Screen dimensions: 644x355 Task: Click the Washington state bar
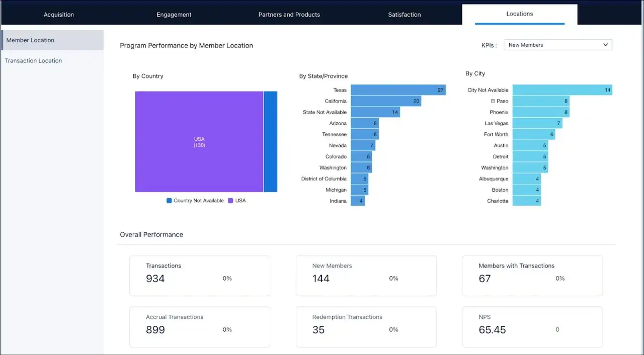(x=361, y=167)
